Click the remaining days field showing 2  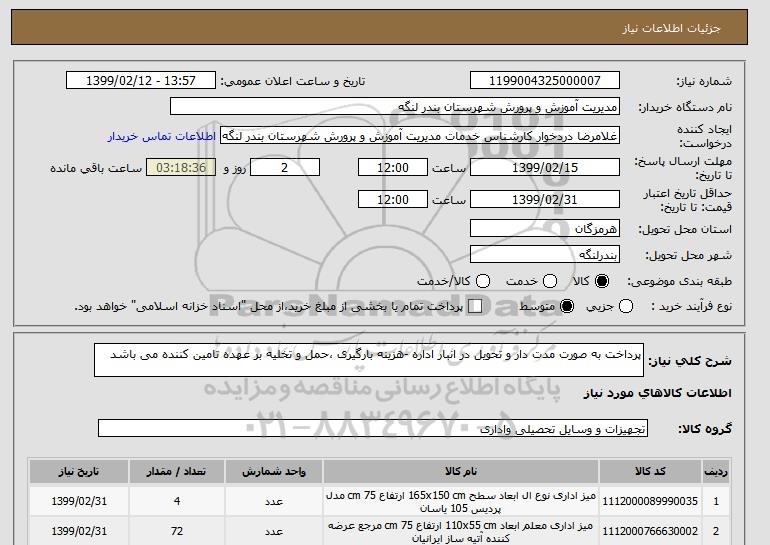click(285, 167)
